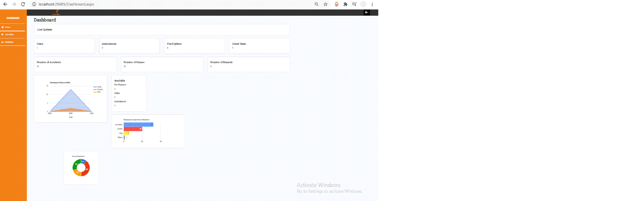644x201 pixels.
Task: Open Live Map from the sidebar
Action: (13, 34)
